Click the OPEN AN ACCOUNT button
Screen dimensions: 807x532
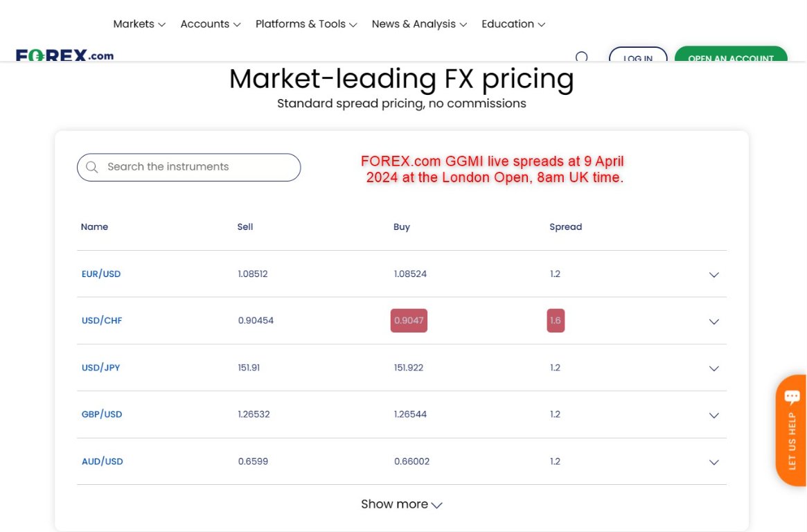pyautogui.click(x=731, y=58)
